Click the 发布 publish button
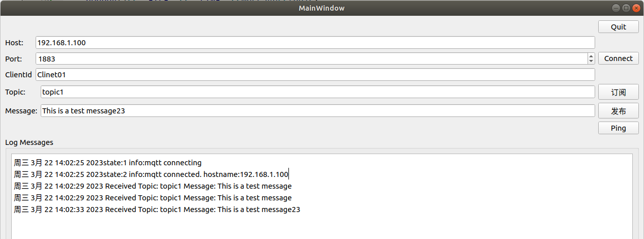The width and height of the screenshot is (644, 239). 618,111
